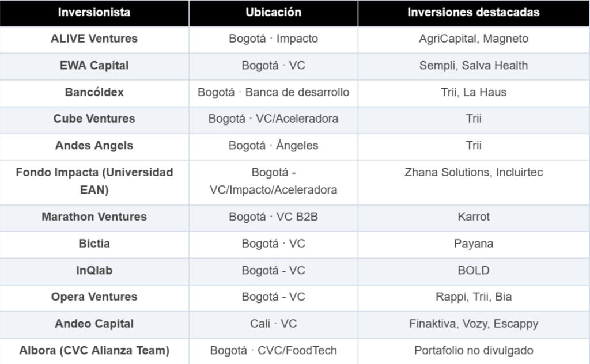Click the EWA Capital row name

tap(94, 66)
